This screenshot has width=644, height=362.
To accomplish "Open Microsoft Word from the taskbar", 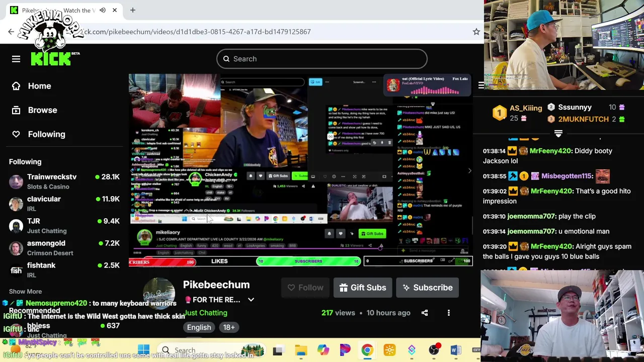I will 456,350.
